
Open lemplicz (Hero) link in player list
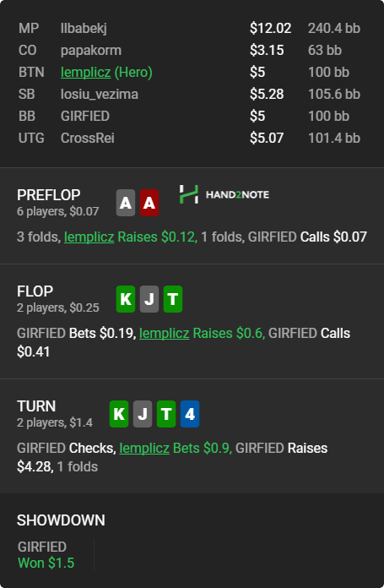point(106,72)
